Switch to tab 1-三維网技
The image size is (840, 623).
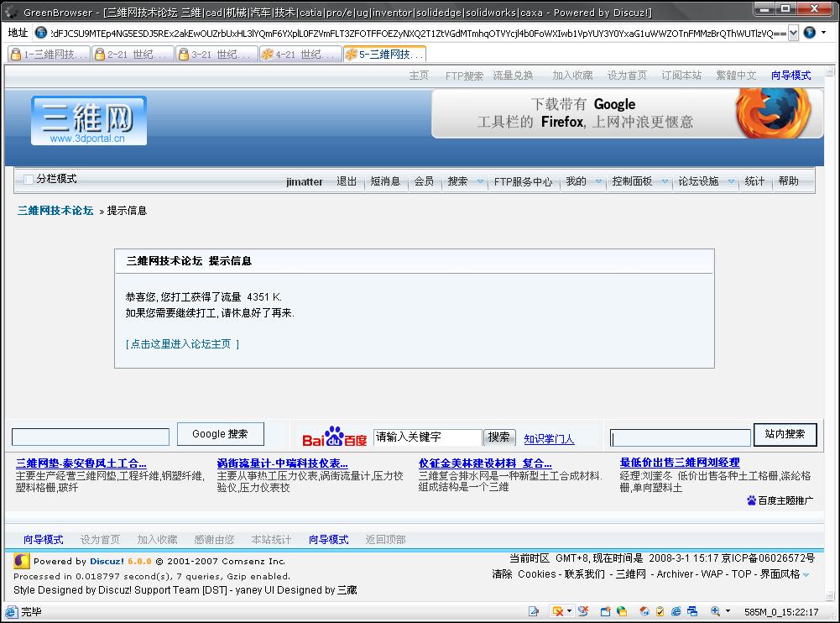(49, 54)
